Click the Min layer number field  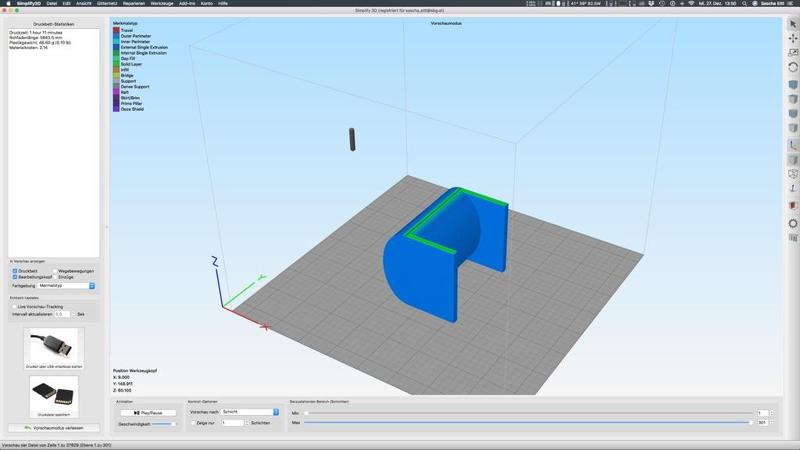pyautogui.click(x=763, y=413)
